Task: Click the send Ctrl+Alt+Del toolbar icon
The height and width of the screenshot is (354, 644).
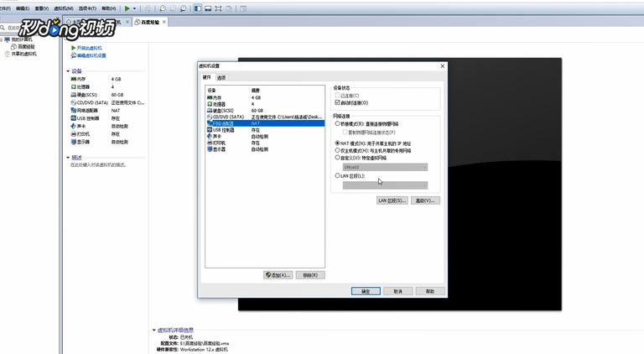Action: [x=148, y=8]
